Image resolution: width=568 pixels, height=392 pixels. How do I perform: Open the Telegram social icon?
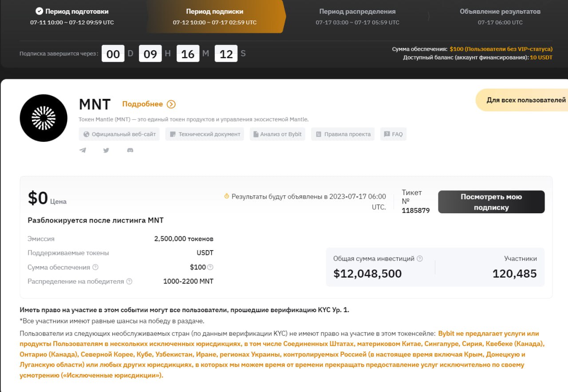[x=83, y=150]
